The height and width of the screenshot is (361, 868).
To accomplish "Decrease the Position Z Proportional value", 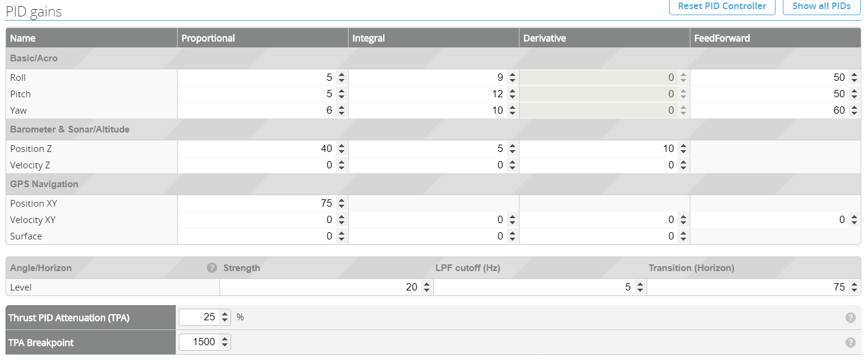I will pos(341,151).
